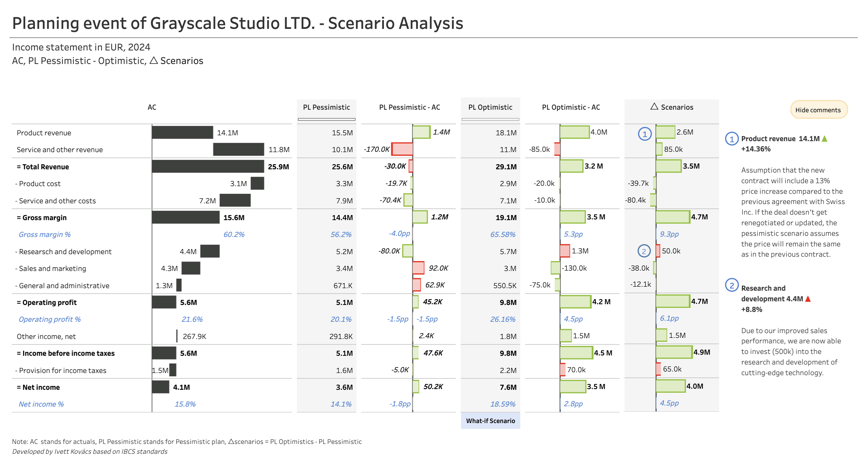This screenshot has width=868, height=460.
Task: Click comment marker 1 in Scenarios column
Action: click(645, 134)
